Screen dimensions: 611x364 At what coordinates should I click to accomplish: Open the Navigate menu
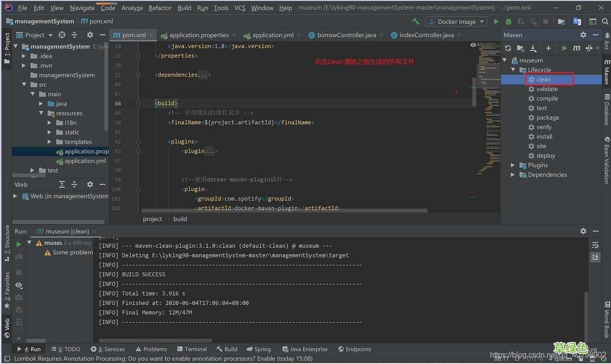tap(82, 8)
